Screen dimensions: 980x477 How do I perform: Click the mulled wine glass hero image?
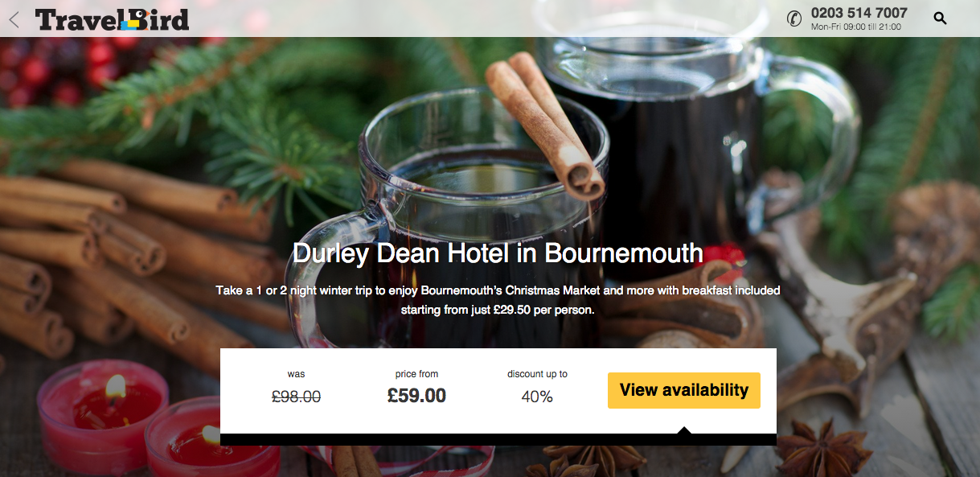click(x=482, y=161)
